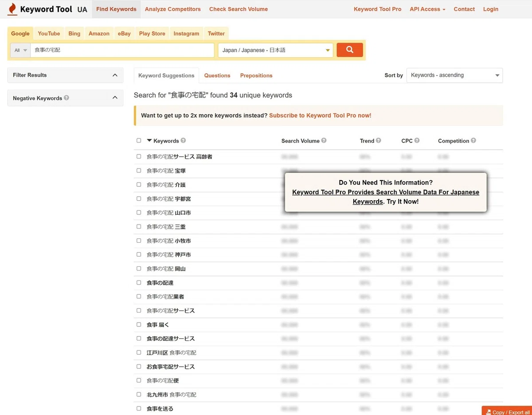This screenshot has width=532, height=415.
Task: Click the keyword text 食事の宅配サービス
Action: [x=171, y=310]
